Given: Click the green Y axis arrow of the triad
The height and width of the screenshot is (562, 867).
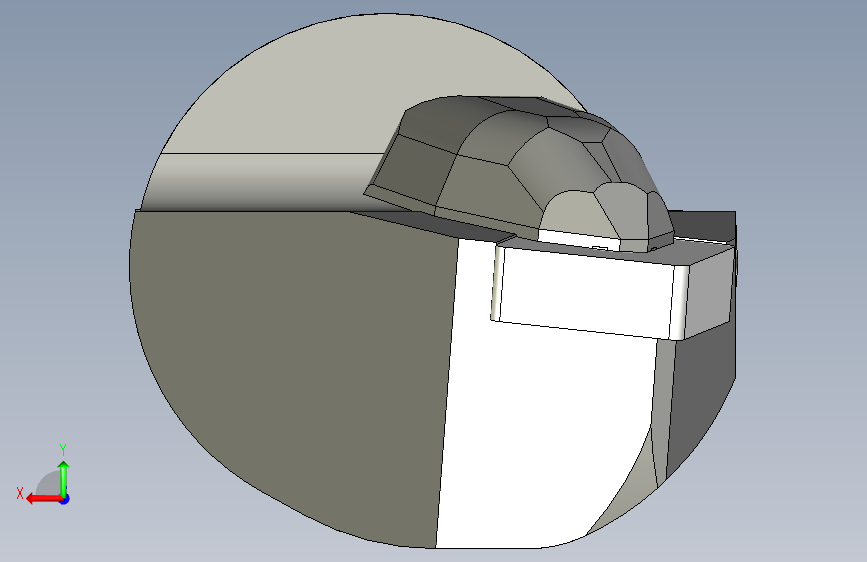Looking at the screenshot, I should pyautogui.click(x=64, y=478).
